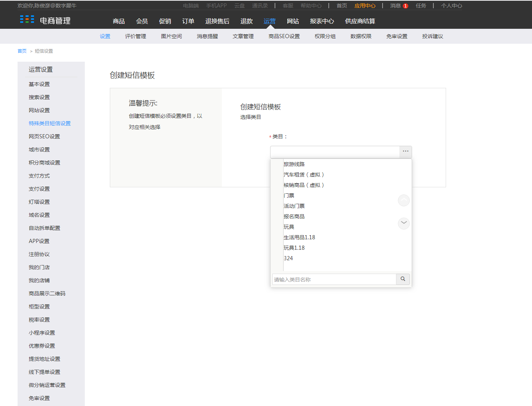Select 生活用品1.18 category
The height and width of the screenshot is (406, 532).
point(299,237)
